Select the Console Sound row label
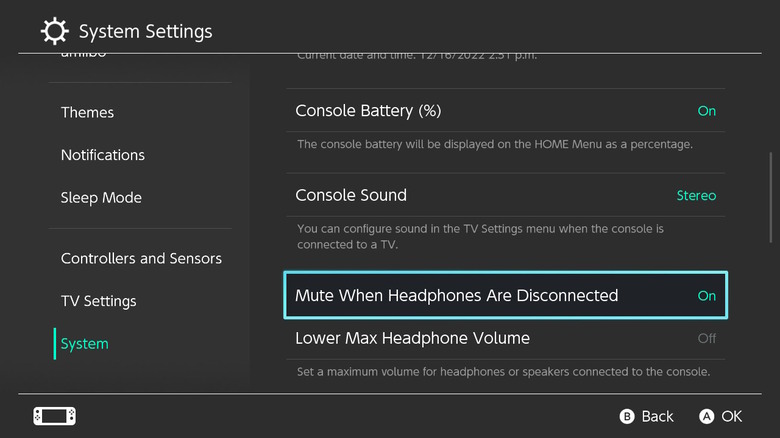The width and height of the screenshot is (780, 438). click(351, 195)
